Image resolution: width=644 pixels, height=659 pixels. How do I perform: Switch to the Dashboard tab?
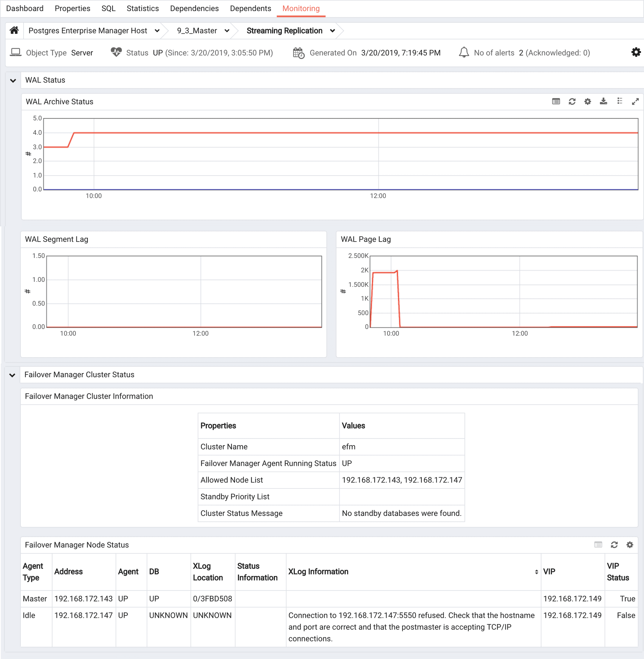25,8
